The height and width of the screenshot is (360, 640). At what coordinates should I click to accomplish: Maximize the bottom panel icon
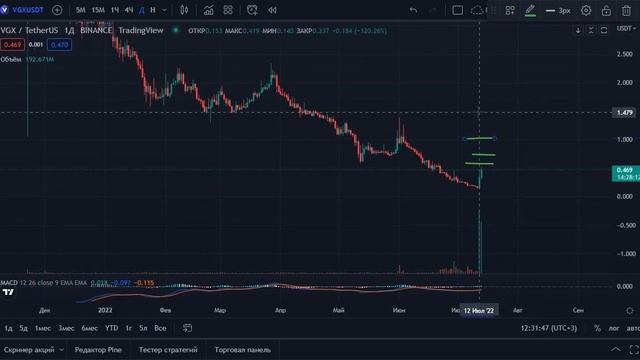633,349
